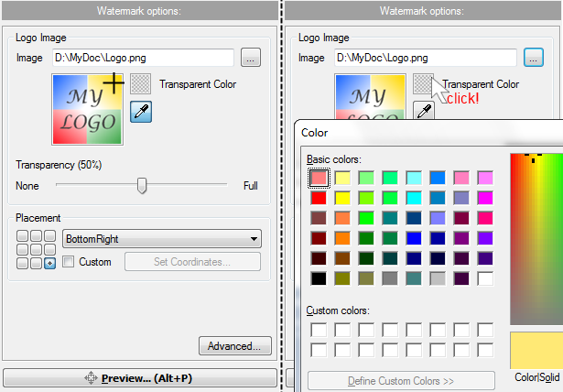Click the Set Coordinates... button

pos(192,262)
